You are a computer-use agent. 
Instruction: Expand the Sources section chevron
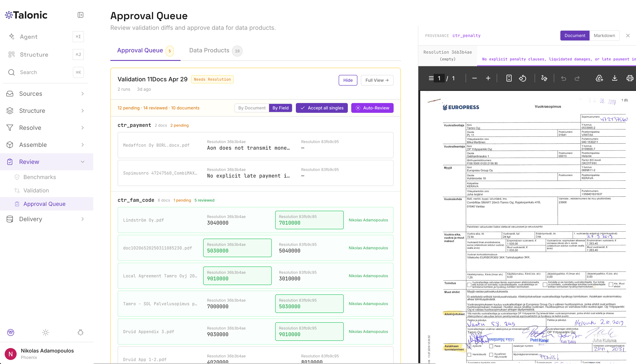coord(82,94)
